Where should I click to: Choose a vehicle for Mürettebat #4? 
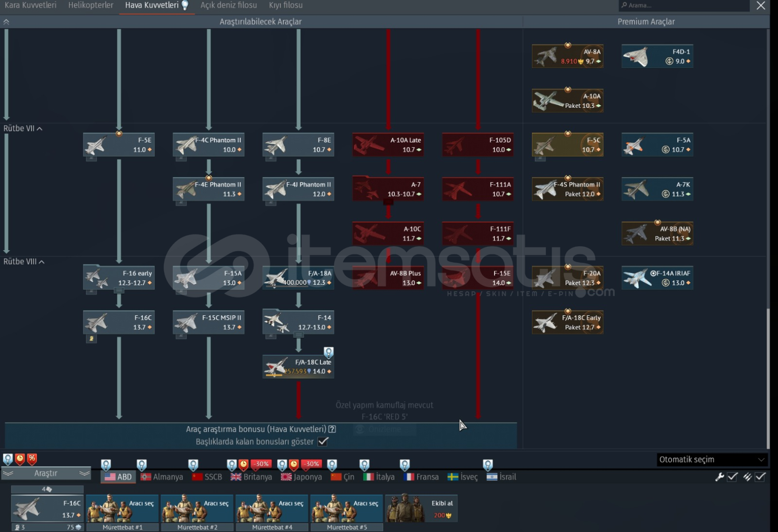point(272,508)
